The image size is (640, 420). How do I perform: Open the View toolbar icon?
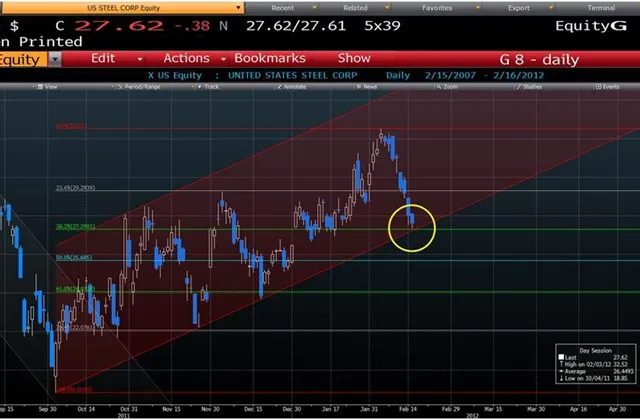pyautogui.click(x=40, y=87)
